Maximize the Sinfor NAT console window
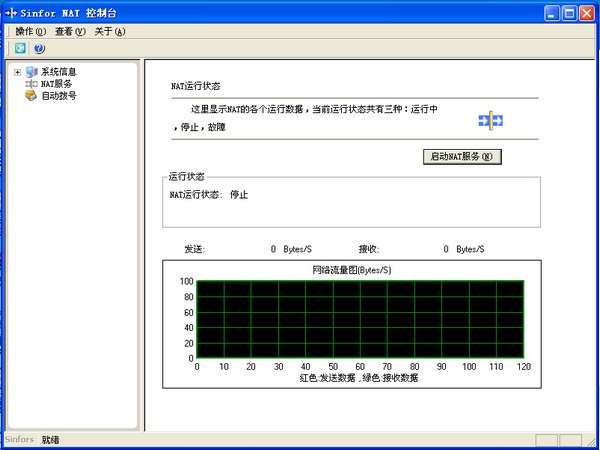Viewport: 600px width, 450px height. (x=568, y=13)
